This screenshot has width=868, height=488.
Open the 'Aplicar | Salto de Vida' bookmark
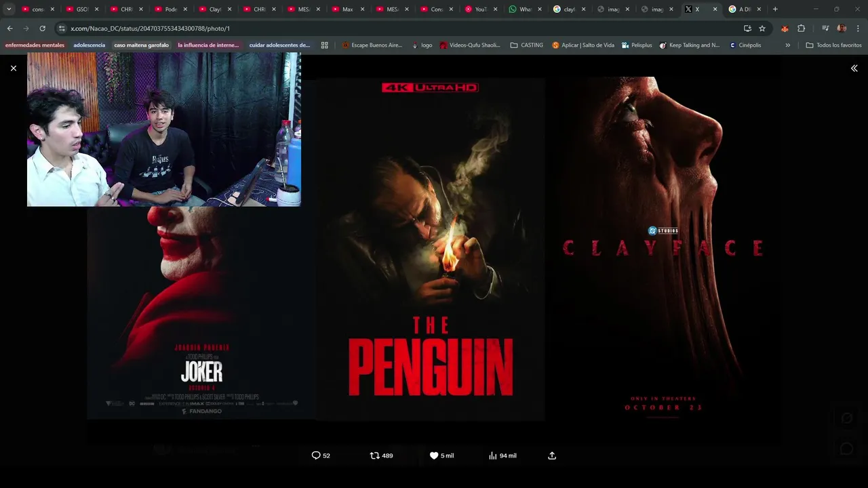[x=583, y=45]
